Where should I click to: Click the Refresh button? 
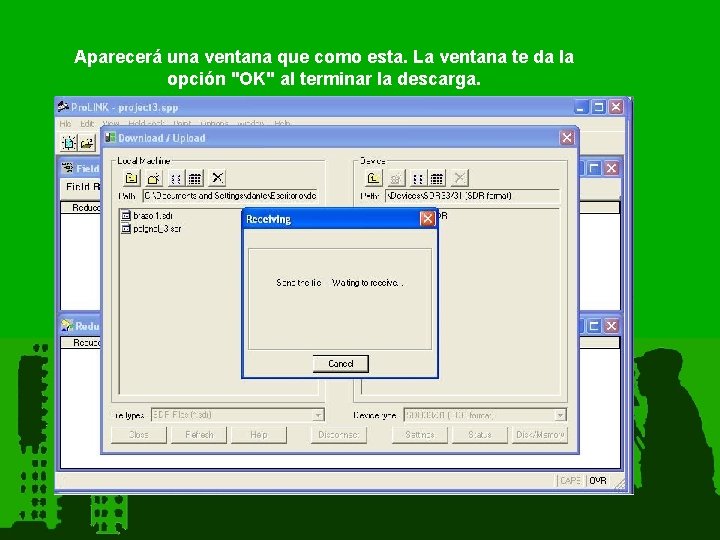[199, 434]
